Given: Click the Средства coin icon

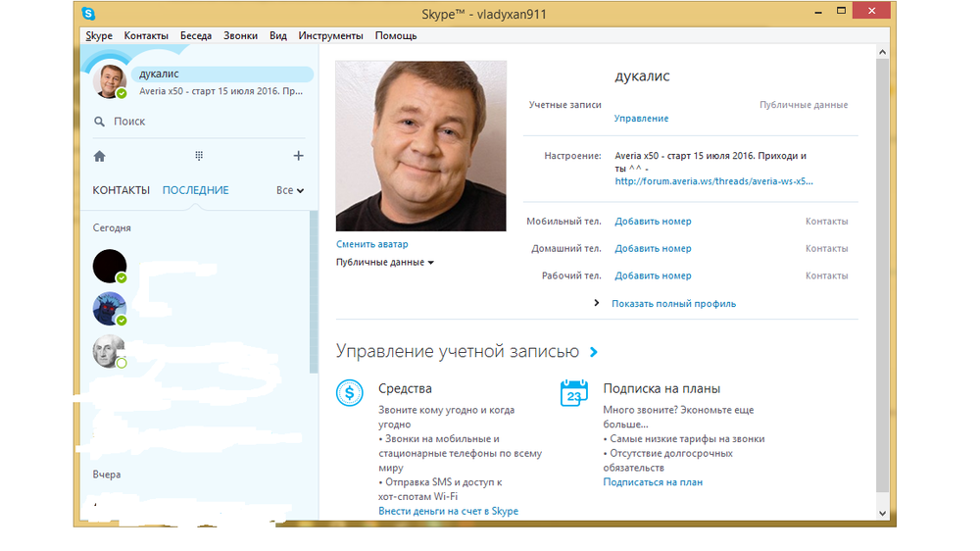Looking at the screenshot, I should 350,393.
